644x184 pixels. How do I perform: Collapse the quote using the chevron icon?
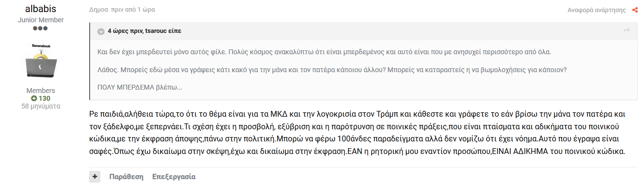pos(101,31)
